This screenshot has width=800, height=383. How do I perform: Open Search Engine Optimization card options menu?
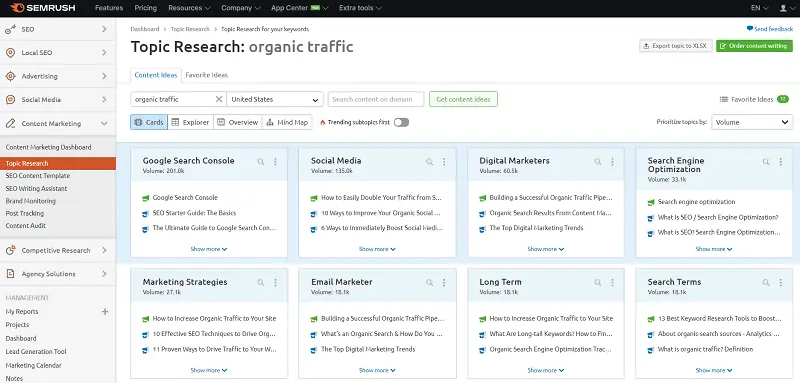[781, 162]
